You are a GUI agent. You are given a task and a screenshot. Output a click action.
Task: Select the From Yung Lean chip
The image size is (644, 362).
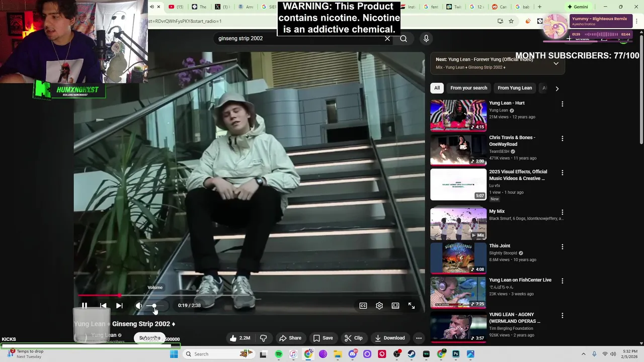click(x=515, y=88)
